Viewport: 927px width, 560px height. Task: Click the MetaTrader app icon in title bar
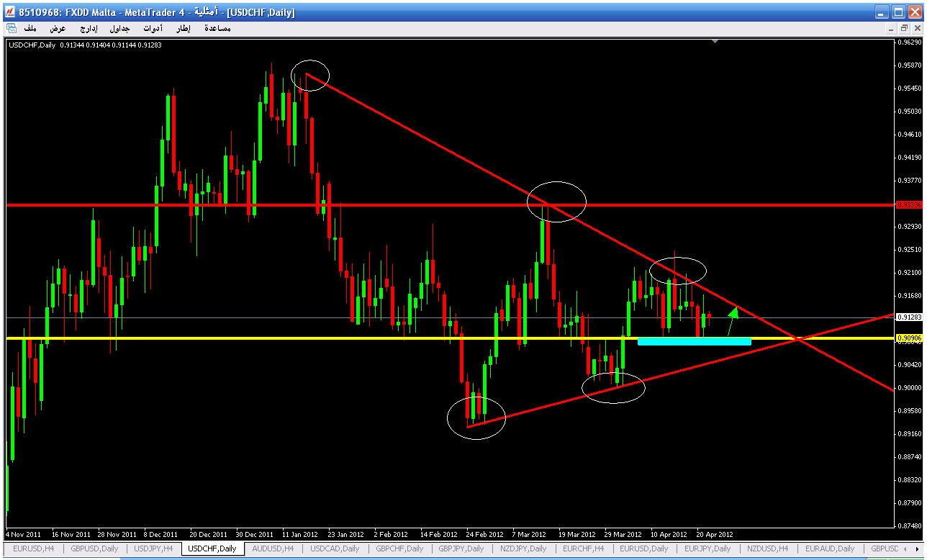10,12
